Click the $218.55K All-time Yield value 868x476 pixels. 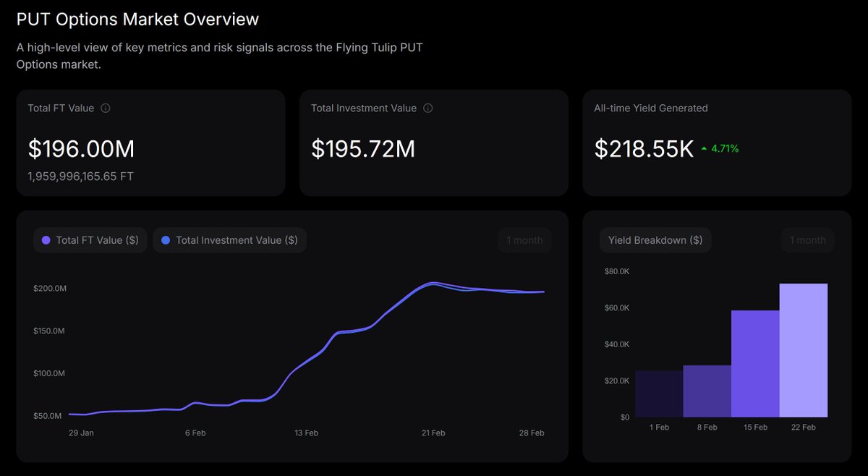(x=643, y=148)
